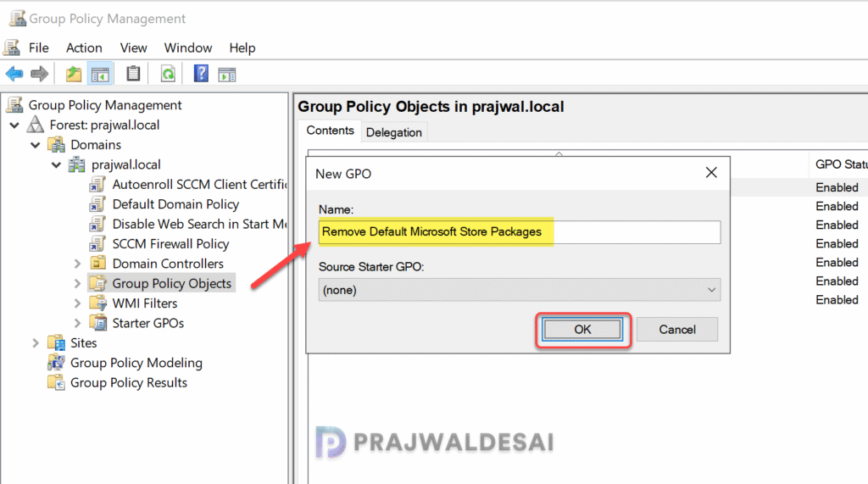Click the Group Policy Objects folder icon

(x=98, y=283)
